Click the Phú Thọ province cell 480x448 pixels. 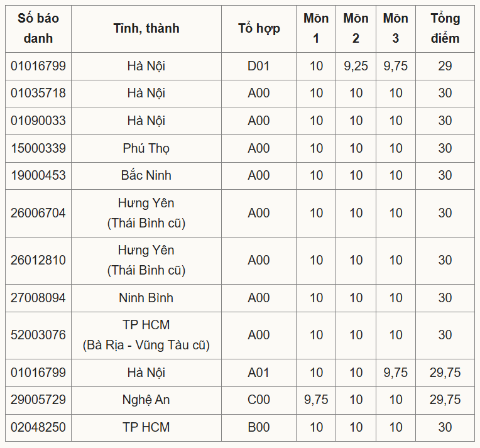coord(146,148)
